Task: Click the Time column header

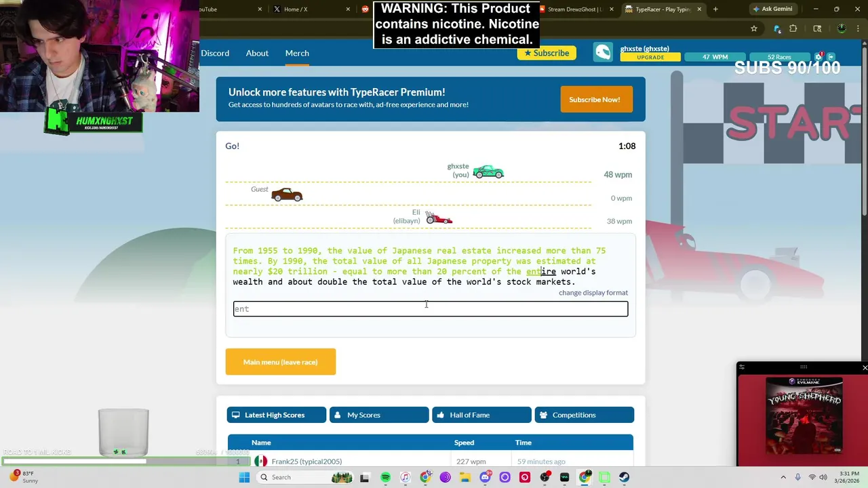Action: [x=523, y=443]
